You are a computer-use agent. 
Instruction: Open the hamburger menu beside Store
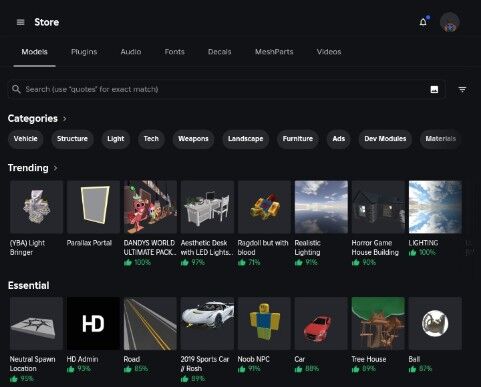pos(20,22)
